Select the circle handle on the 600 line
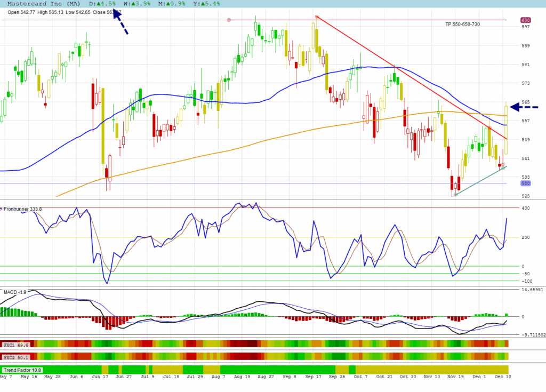Viewport: 546px width, 392px height. click(229, 20)
